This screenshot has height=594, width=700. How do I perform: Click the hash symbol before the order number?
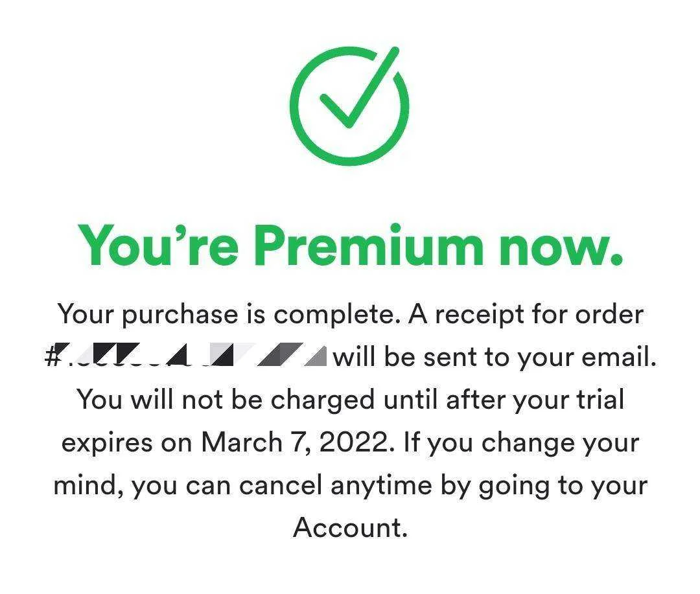click(x=52, y=357)
